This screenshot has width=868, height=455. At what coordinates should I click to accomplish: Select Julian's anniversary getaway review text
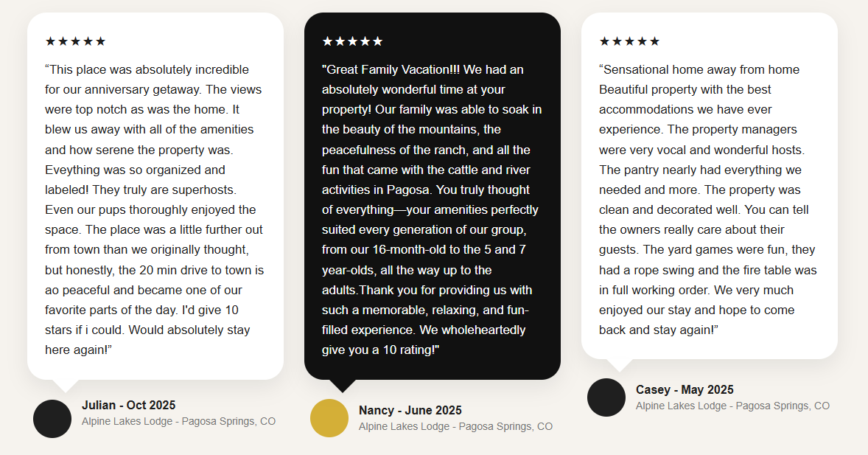(x=155, y=209)
